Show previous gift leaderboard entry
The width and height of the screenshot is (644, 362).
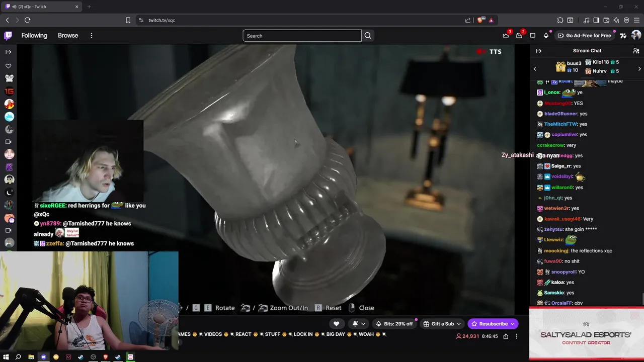[535, 69]
